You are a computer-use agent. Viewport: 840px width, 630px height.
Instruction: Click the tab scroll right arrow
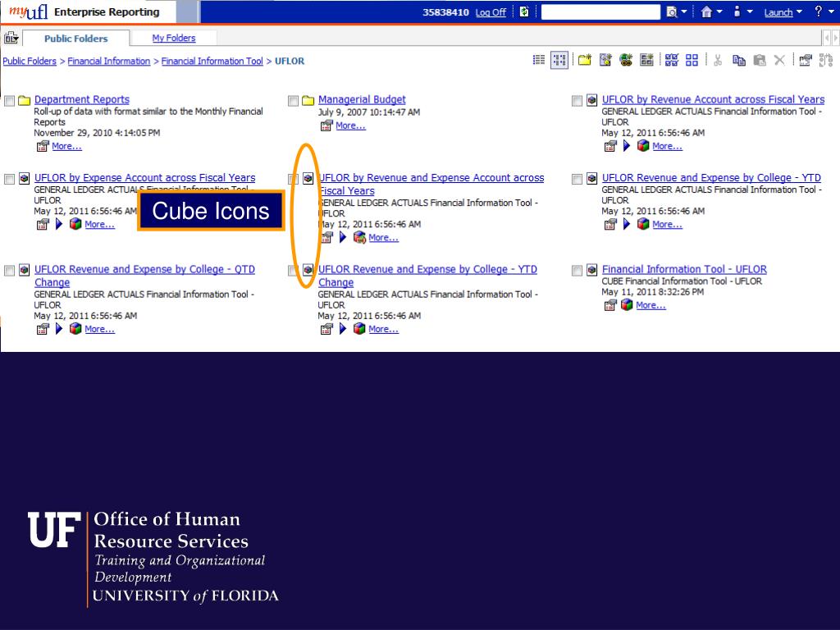(x=834, y=38)
